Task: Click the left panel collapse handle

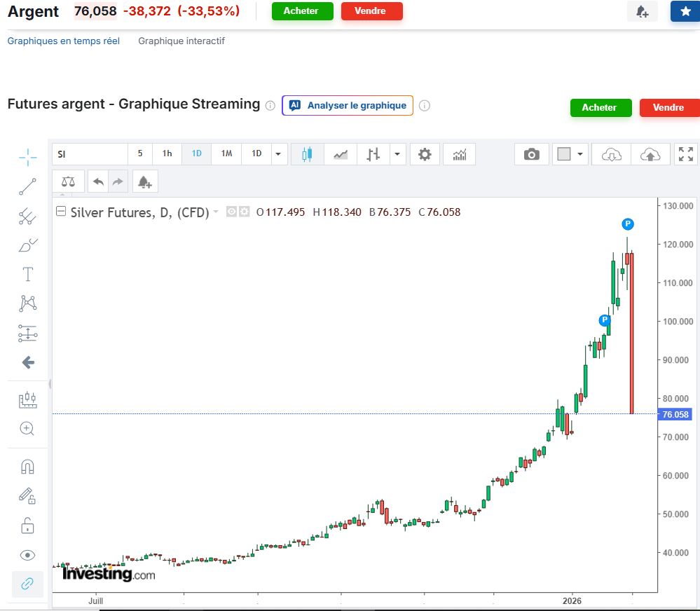Action: pyautogui.click(x=50, y=384)
